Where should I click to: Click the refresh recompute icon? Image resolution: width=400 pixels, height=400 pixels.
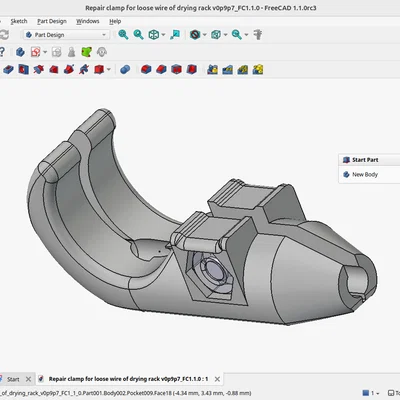click(x=4, y=35)
